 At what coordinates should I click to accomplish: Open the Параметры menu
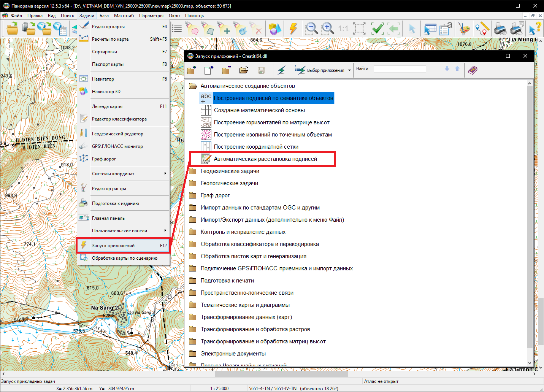pyautogui.click(x=151, y=16)
